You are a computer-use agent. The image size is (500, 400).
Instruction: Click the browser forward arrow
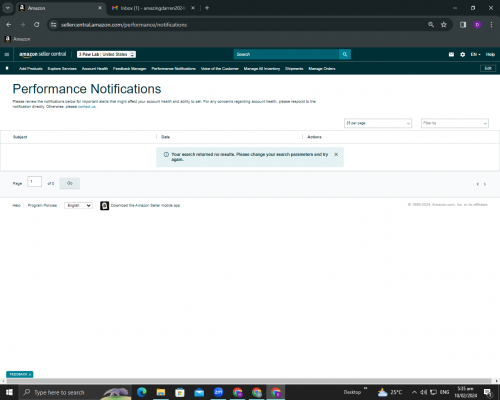point(22,25)
